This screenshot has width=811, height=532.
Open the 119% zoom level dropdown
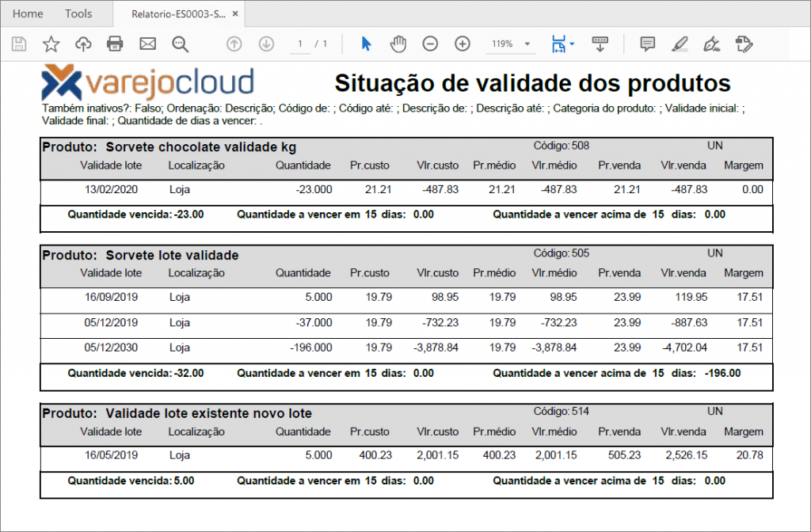tap(527, 44)
